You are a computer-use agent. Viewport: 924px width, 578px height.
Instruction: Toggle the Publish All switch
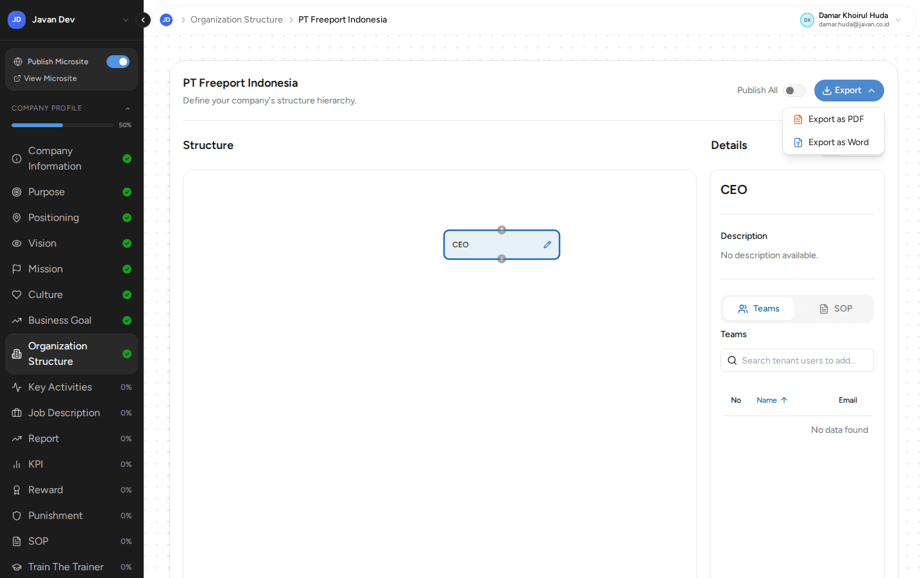794,91
